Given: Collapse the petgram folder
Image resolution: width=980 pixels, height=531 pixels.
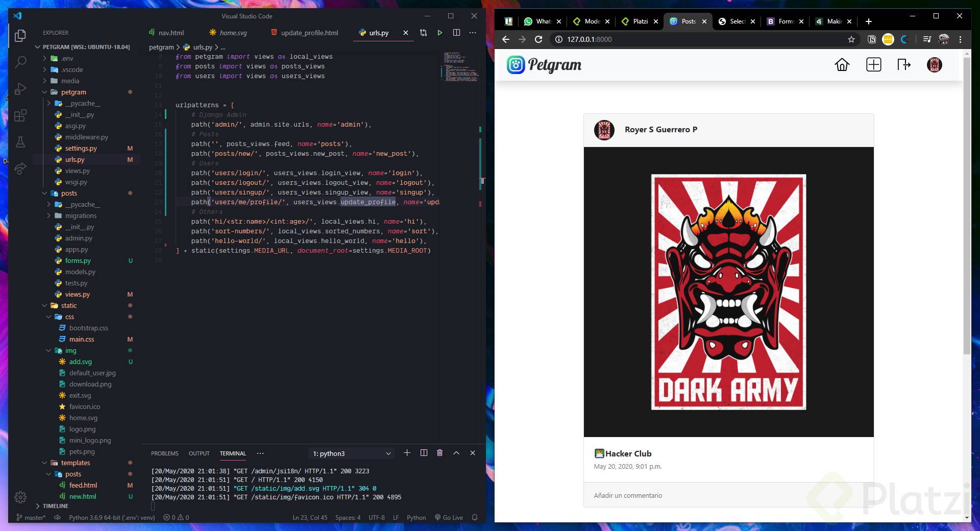Looking at the screenshot, I should tap(73, 92).
